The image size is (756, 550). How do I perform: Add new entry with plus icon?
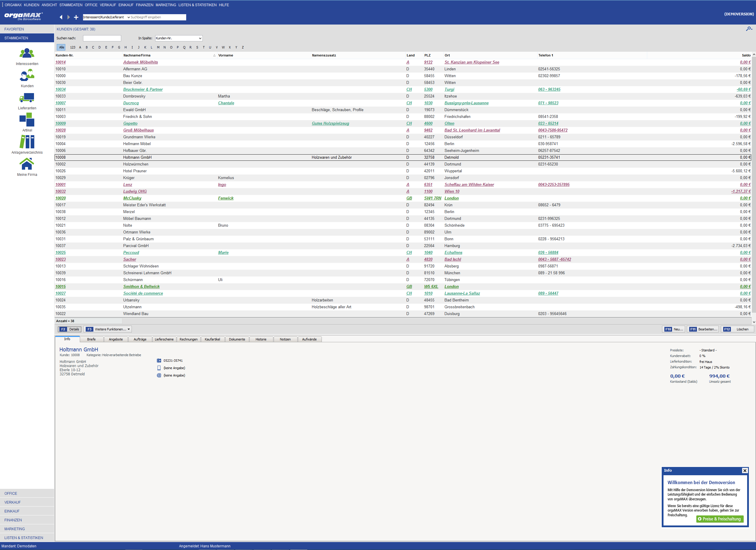pos(76,17)
